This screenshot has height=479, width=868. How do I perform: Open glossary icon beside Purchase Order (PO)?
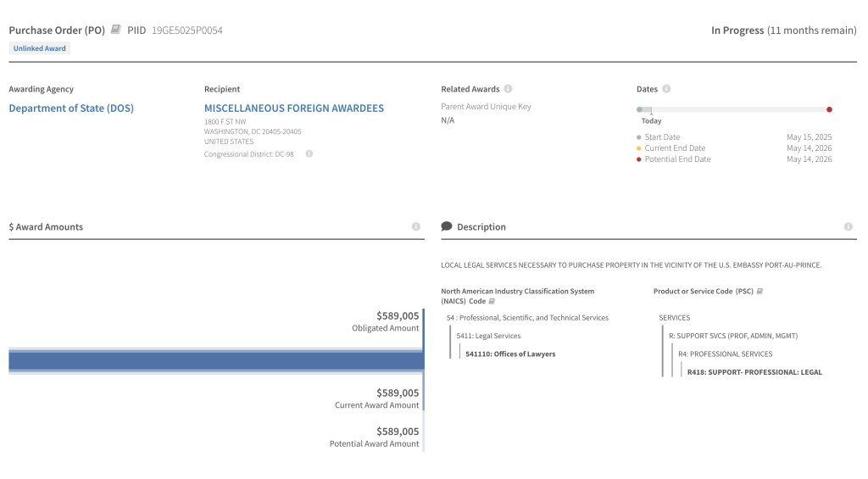[x=116, y=30]
